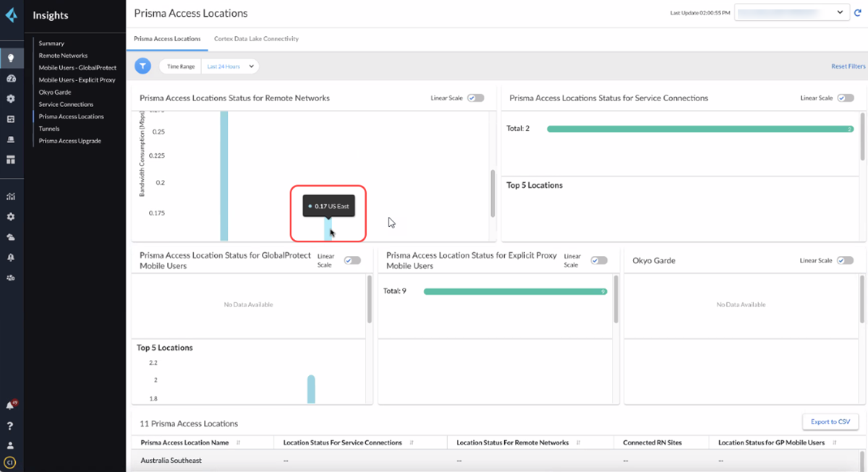This screenshot has height=472, width=868.
Task: Open Remote Networks in Insights menu
Action: (x=63, y=56)
